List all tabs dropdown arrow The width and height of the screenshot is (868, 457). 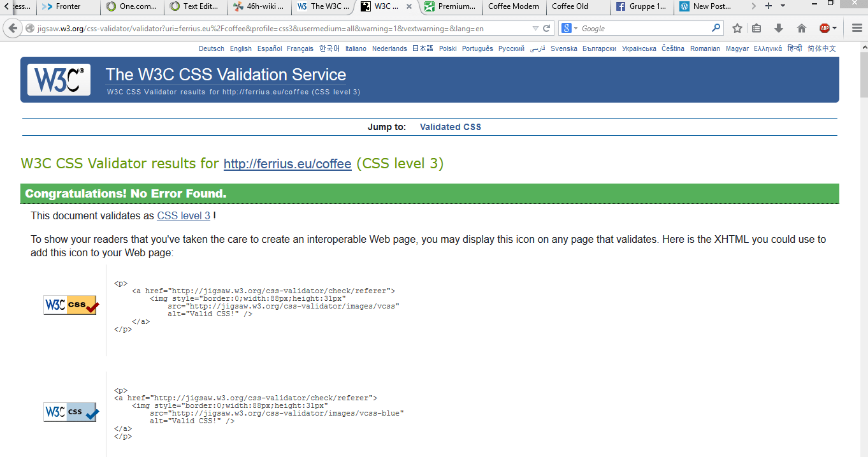click(x=783, y=6)
